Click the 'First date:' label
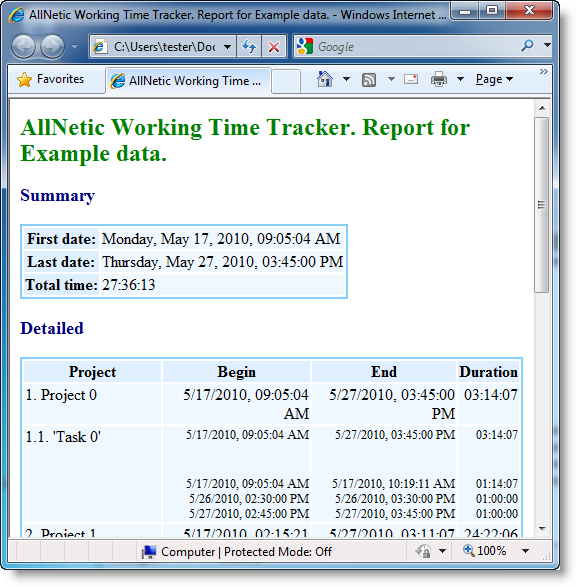 point(62,239)
